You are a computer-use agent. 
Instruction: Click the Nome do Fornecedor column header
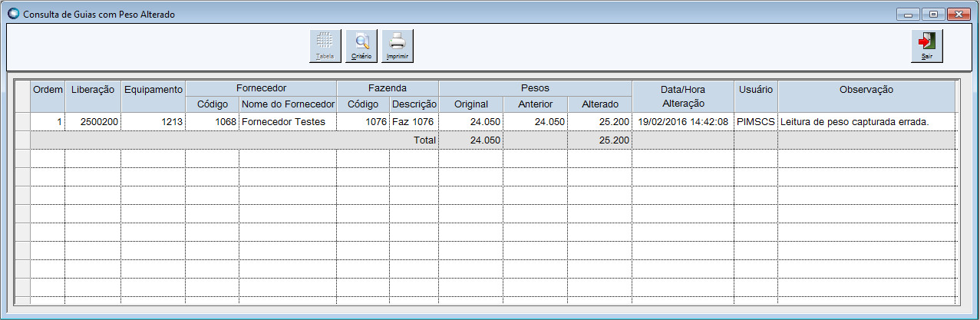pos(288,104)
